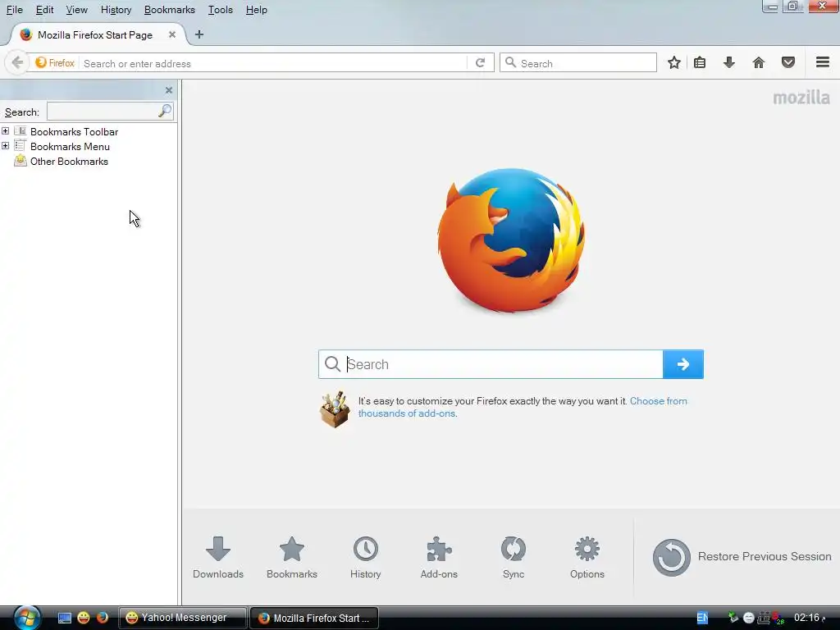The image size is (840, 630).
Task: Open the bookmarks list icon in toolbar
Action: point(700,62)
